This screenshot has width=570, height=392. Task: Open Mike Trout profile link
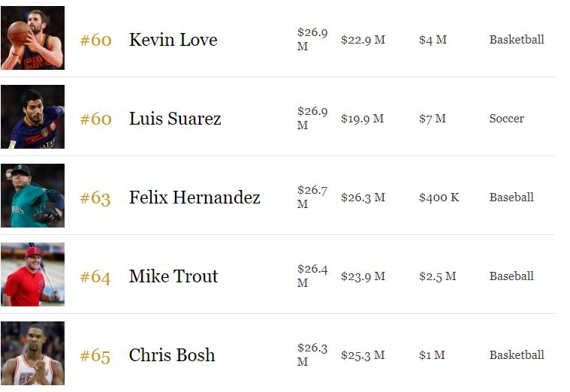click(x=173, y=276)
